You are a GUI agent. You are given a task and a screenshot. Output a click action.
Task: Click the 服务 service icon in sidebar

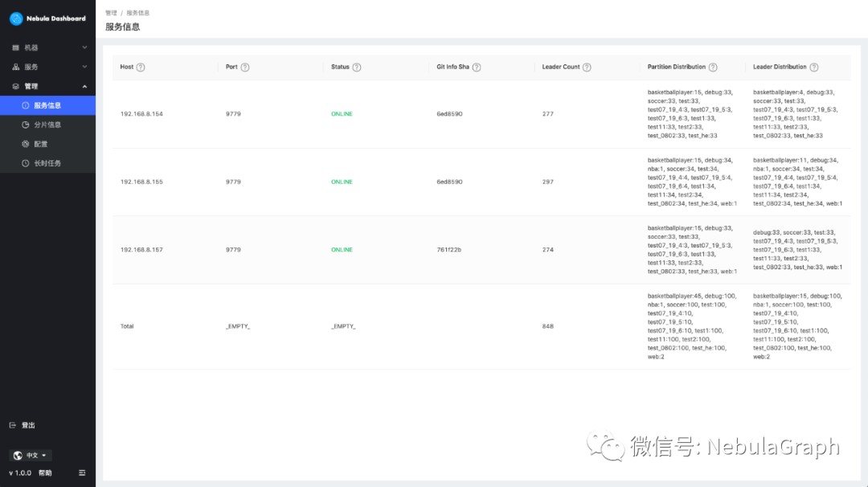15,67
